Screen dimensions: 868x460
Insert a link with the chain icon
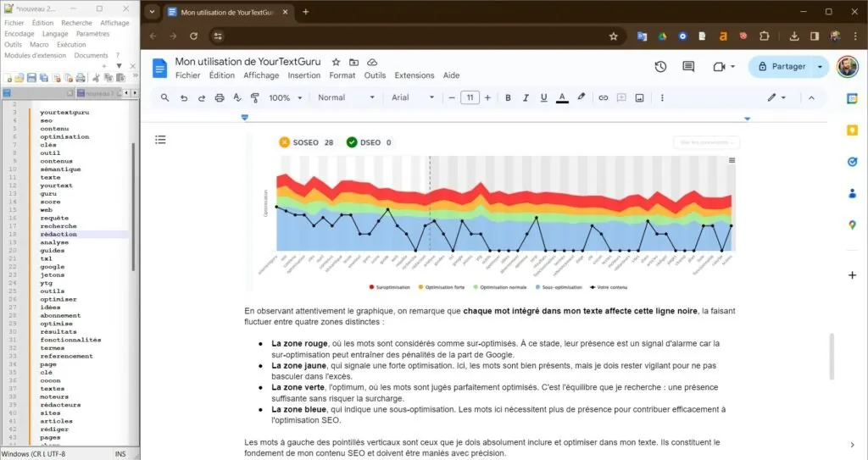click(603, 98)
